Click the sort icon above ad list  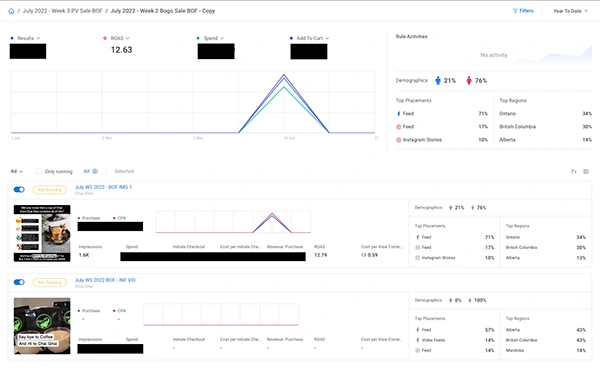[574, 171]
